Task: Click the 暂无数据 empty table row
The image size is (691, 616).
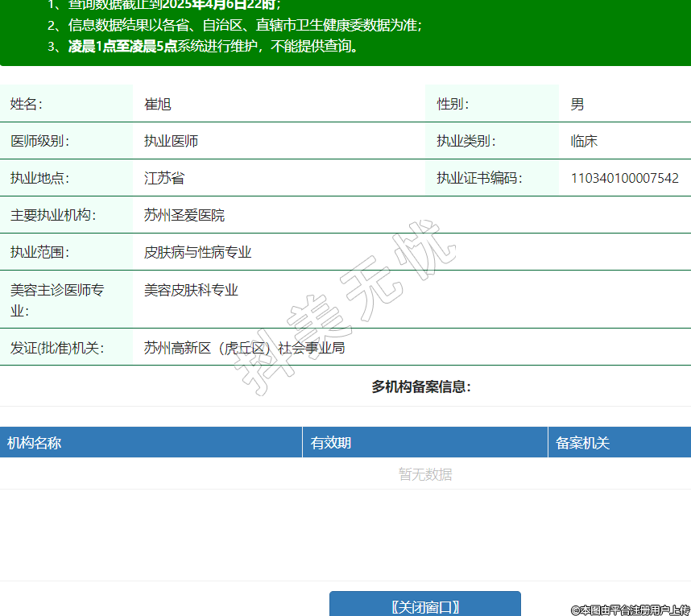Action: 425,474
